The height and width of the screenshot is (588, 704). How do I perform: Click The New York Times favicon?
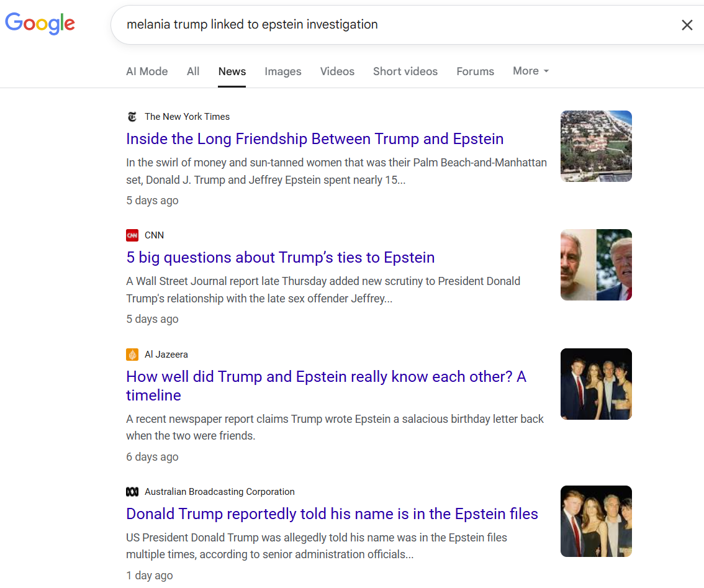pos(132,117)
